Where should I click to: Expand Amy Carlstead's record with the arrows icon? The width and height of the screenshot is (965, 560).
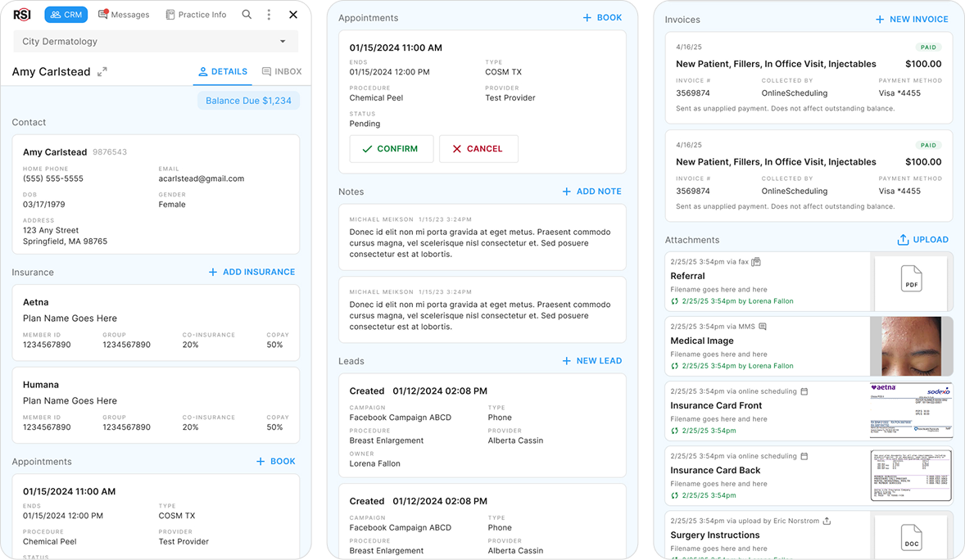click(x=102, y=72)
